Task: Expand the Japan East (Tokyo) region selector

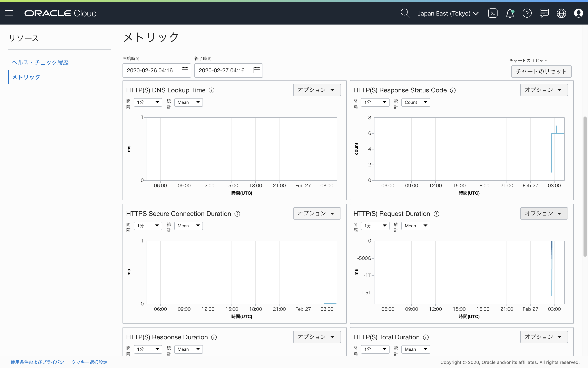Action: pos(448,13)
